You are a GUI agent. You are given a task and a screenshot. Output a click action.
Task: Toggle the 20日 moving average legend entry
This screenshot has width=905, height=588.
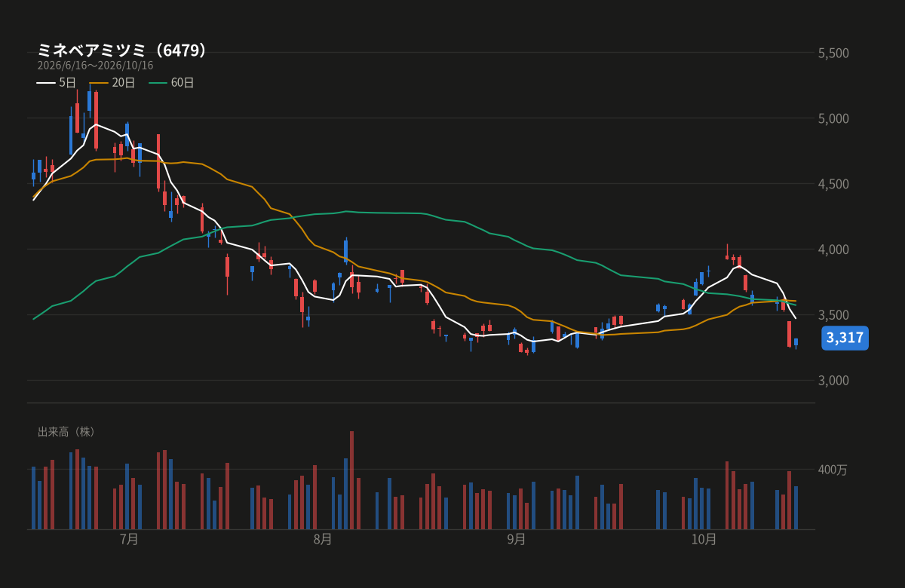[x=112, y=83]
